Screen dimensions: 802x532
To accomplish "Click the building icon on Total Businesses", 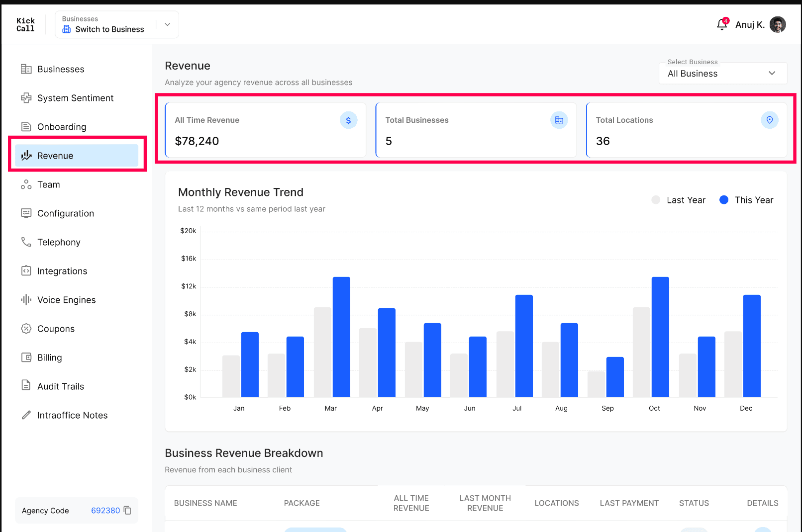I will pos(559,120).
